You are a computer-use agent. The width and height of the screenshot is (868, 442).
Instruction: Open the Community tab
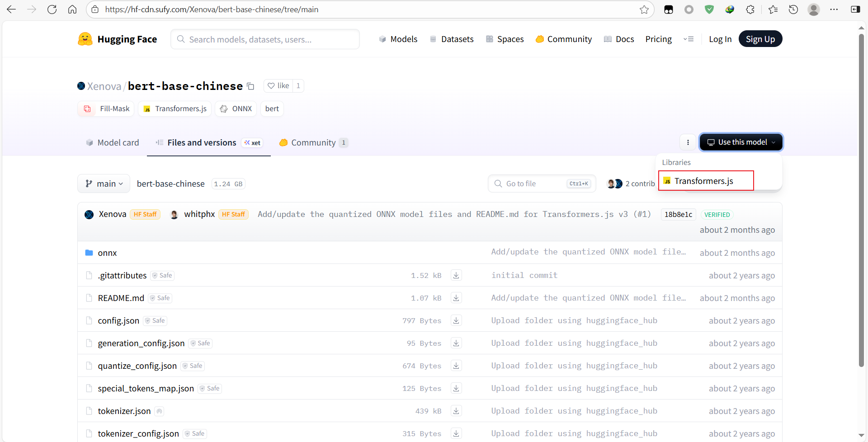point(314,143)
